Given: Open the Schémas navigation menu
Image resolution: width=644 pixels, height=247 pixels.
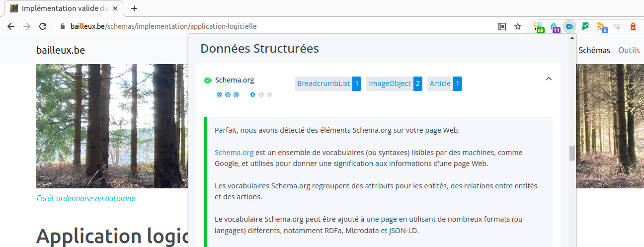Looking at the screenshot, I should 594,50.
